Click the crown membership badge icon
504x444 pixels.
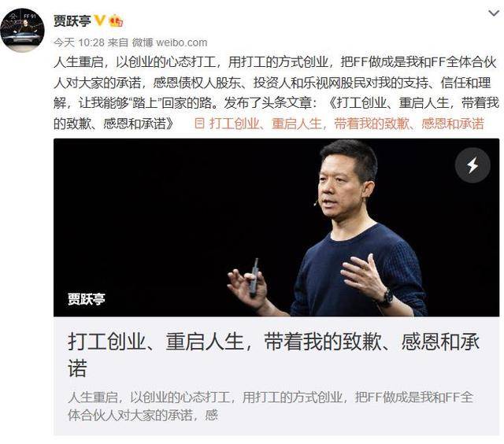pyautogui.click(x=116, y=21)
